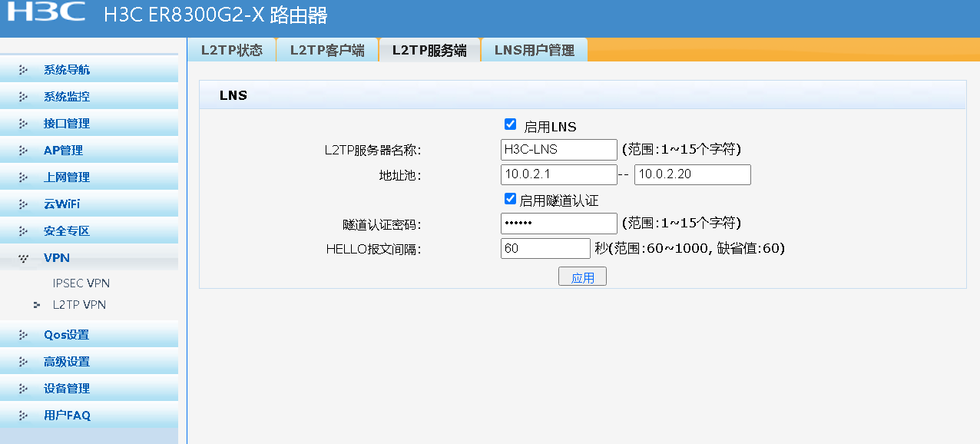This screenshot has height=444, width=980.
Task: Select the L2TP服务端 tab
Action: 429,50
